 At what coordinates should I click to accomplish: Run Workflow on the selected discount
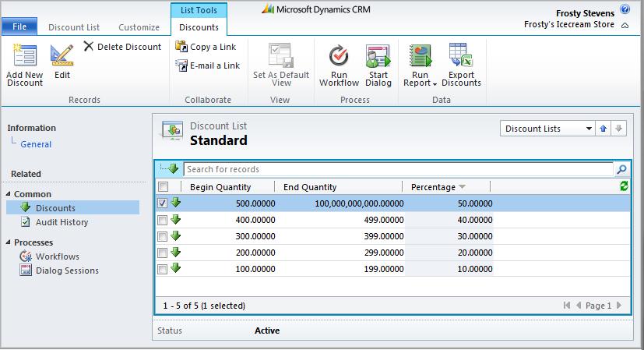coord(339,65)
